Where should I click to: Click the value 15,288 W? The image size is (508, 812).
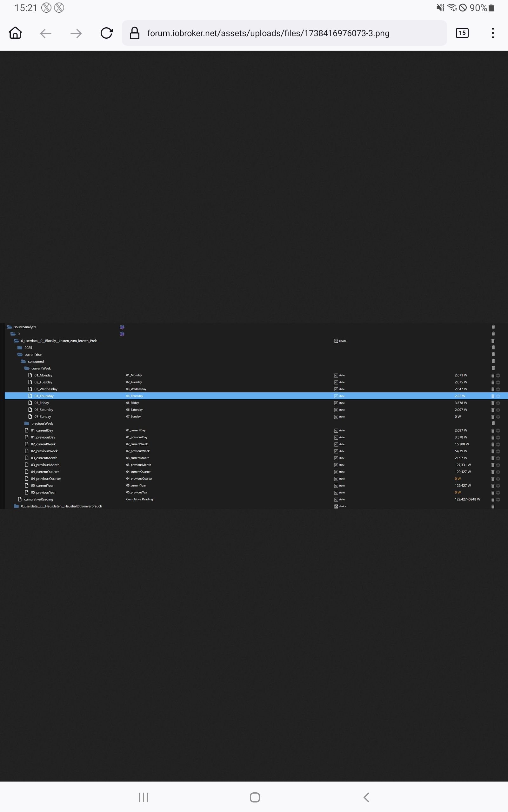(462, 444)
